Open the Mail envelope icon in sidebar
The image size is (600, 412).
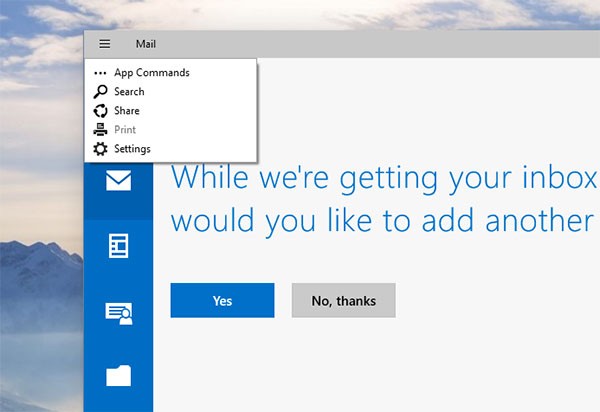[119, 181]
